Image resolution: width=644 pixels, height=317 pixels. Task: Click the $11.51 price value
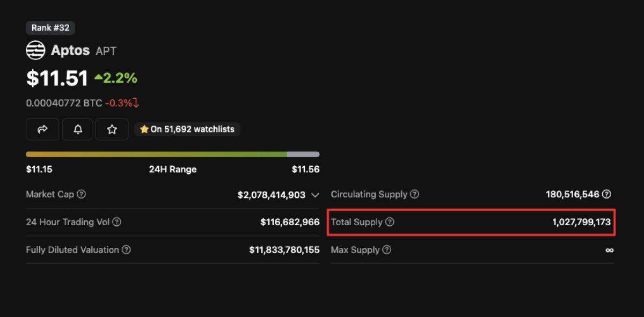[57, 78]
